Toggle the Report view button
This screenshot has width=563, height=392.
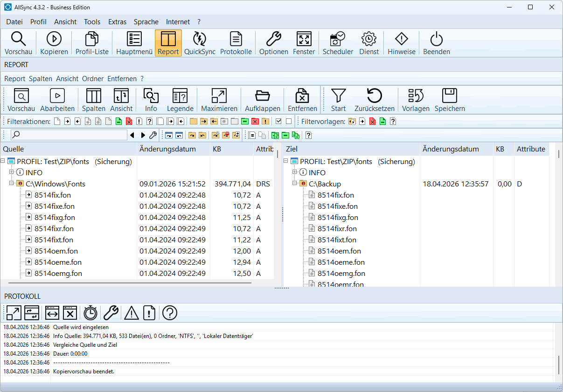point(168,43)
